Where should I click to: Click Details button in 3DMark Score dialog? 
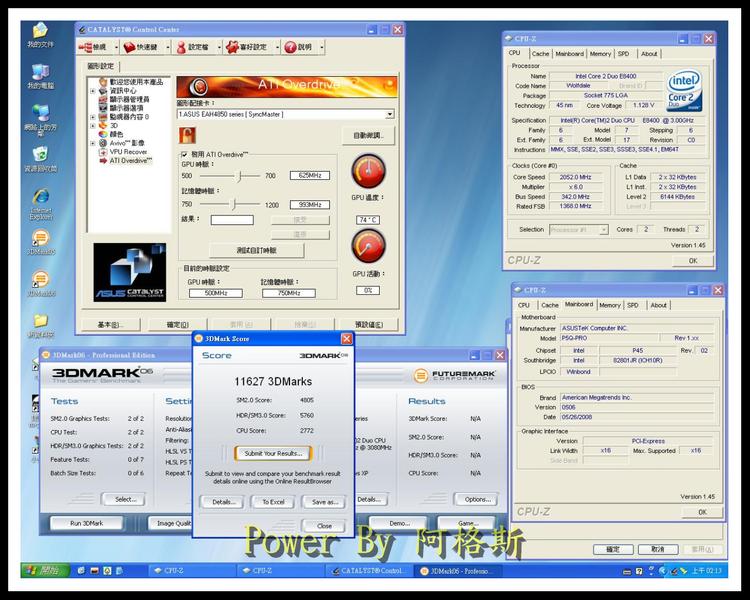click(x=224, y=502)
